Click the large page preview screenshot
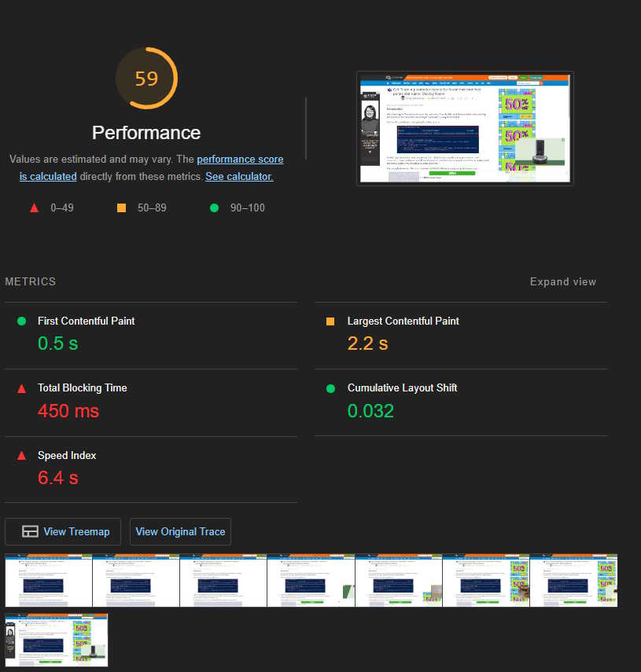The width and height of the screenshot is (641, 672). point(465,128)
